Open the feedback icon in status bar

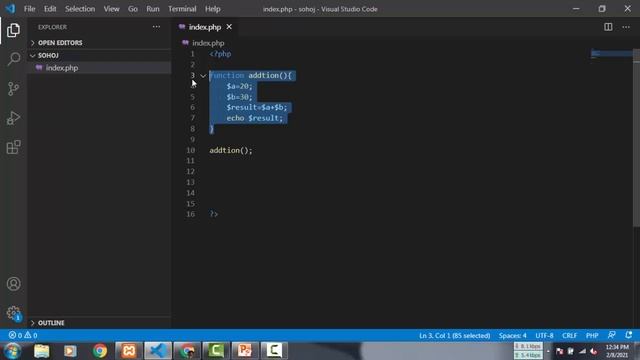[611, 335]
